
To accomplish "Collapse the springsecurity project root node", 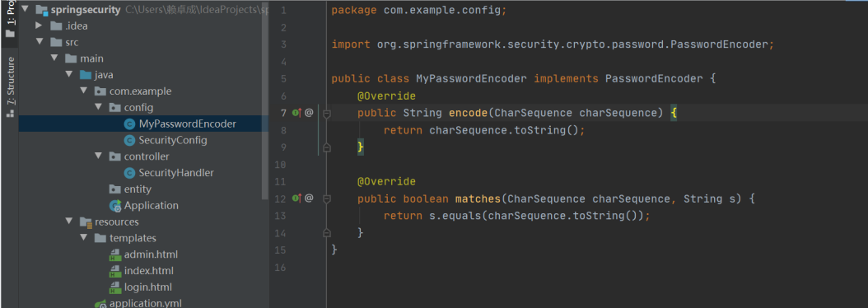I will pos(25,10).
